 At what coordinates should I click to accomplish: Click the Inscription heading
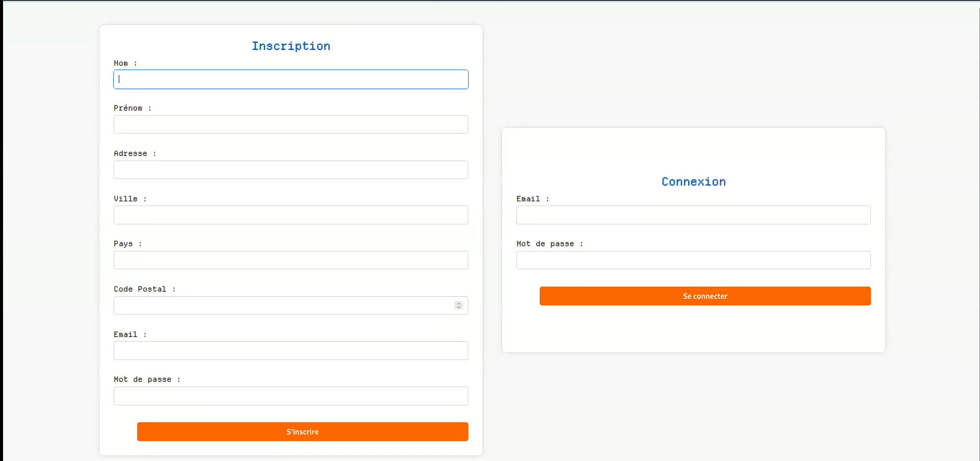click(x=290, y=46)
